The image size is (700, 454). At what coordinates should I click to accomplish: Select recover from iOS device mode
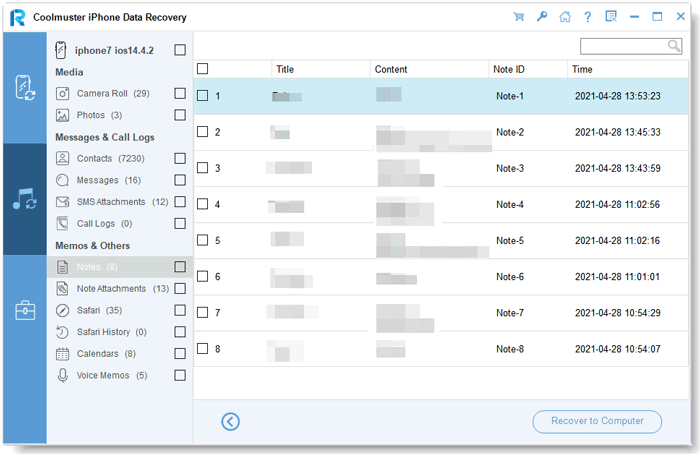tap(23, 87)
